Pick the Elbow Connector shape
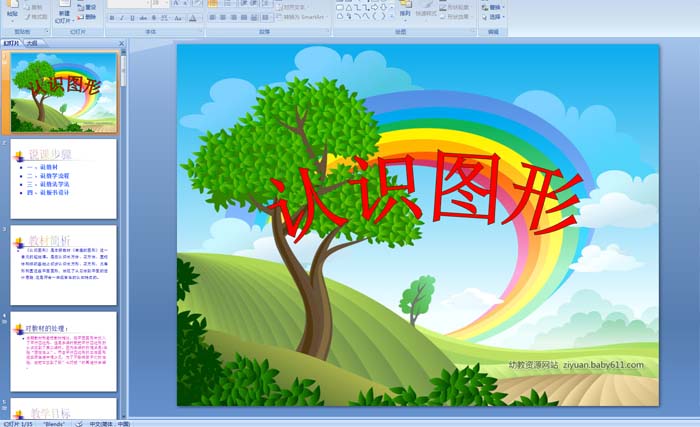Image resolution: width=700 pixels, height=427 pixels. pos(357,8)
